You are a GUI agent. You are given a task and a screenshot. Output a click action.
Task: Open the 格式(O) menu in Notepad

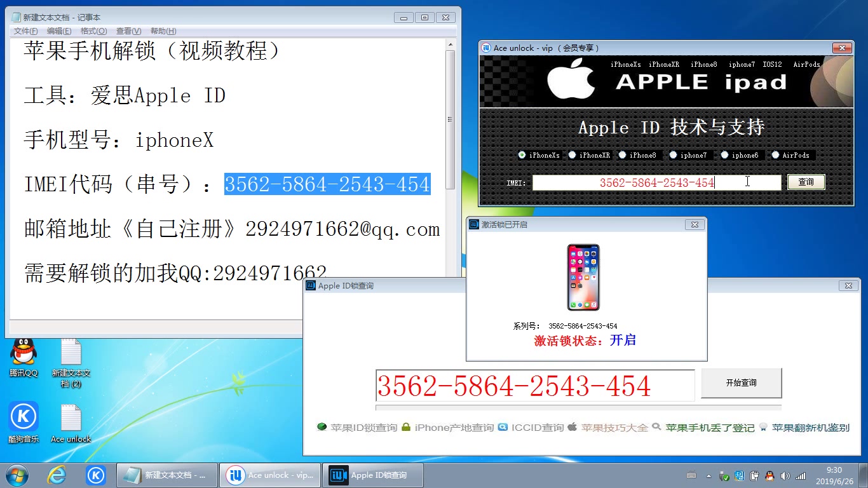tap(94, 31)
